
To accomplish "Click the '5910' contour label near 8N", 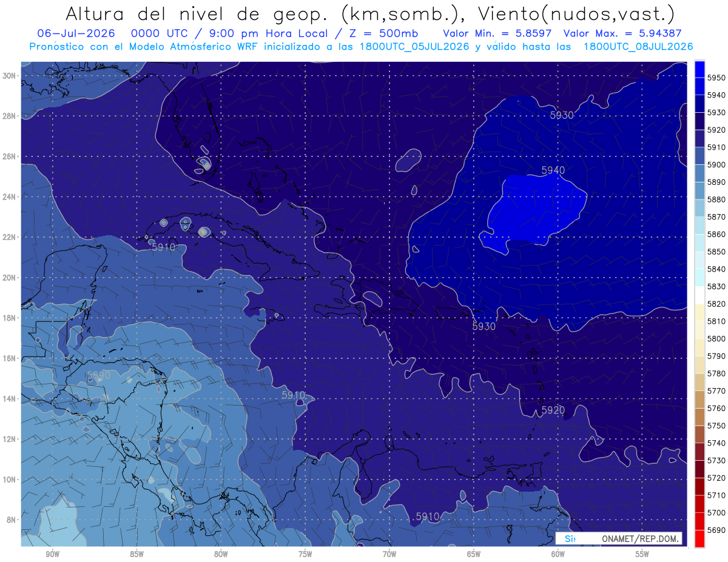I will [428, 517].
